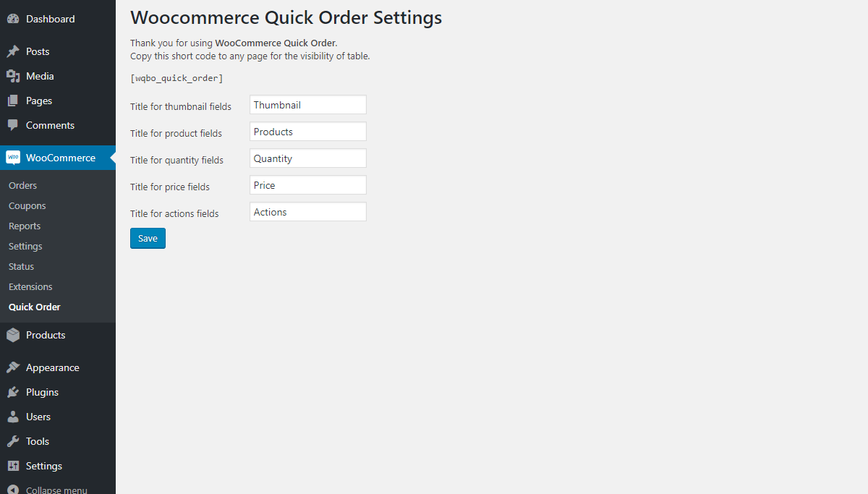Select the Extensions submenu entry
This screenshot has width=868, height=494.
pyautogui.click(x=30, y=286)
